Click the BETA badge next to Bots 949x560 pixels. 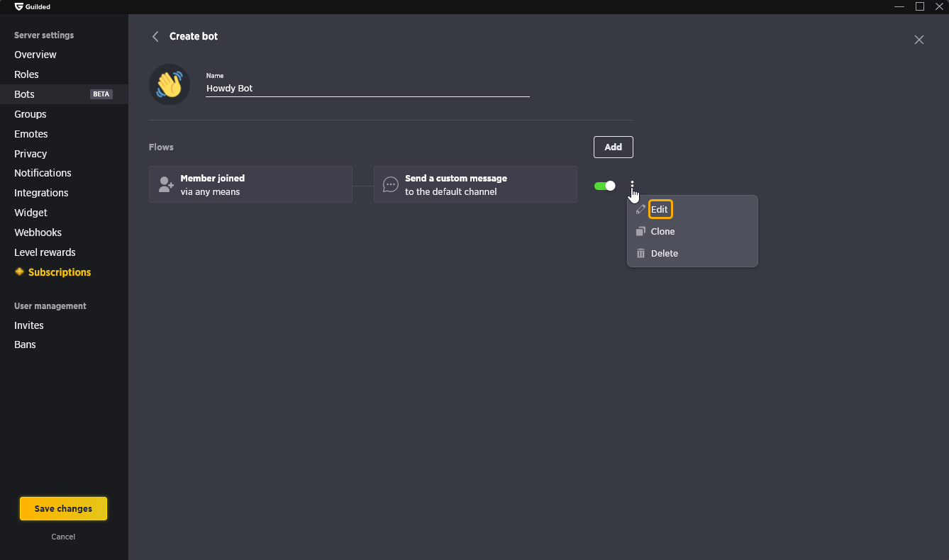point(101,94)
